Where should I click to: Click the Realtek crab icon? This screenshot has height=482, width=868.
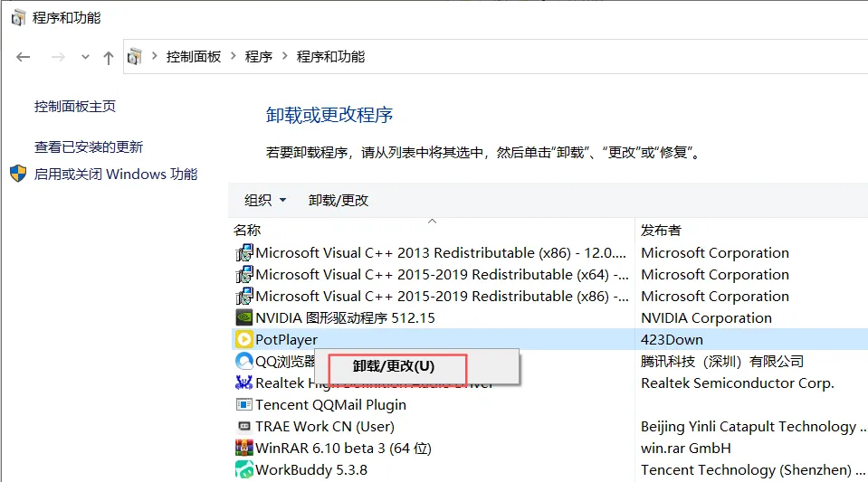[244, 383]
